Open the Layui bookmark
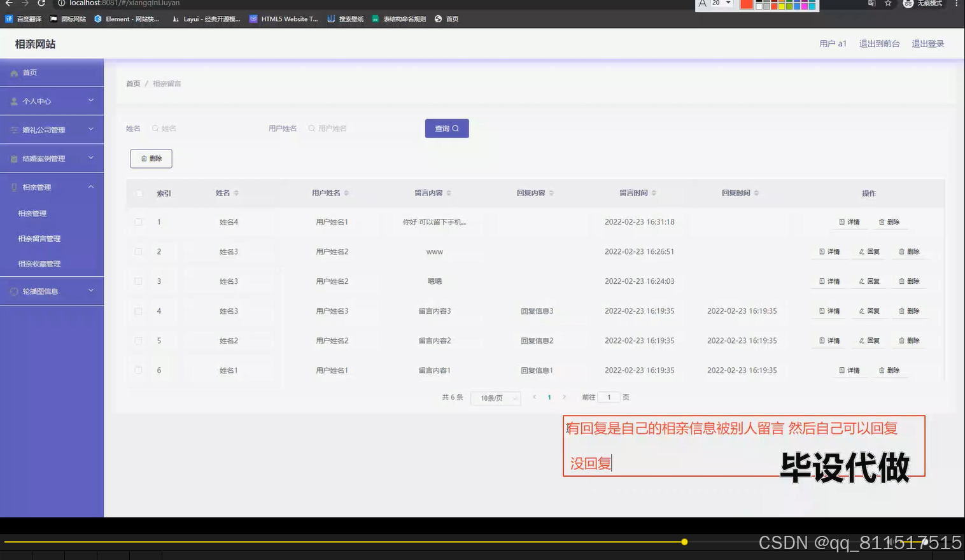965x560 pixels. tap(206, 19)
